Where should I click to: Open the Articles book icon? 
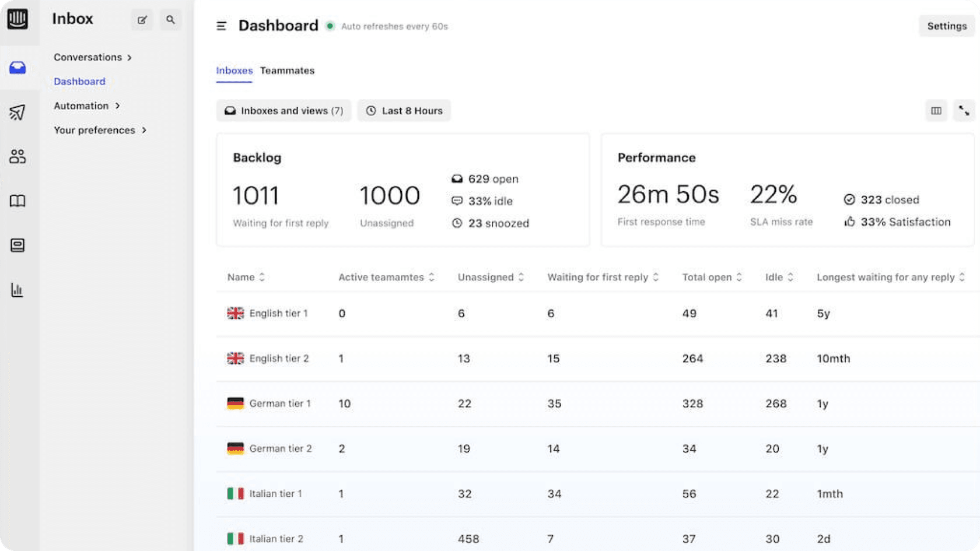17,201
